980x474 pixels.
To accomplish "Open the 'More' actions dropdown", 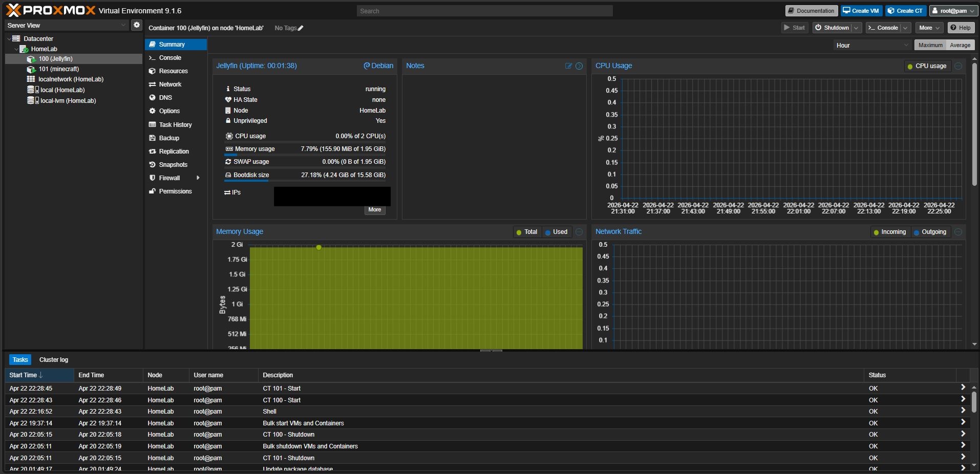I will pyautogui.click(x=928, y=28).
